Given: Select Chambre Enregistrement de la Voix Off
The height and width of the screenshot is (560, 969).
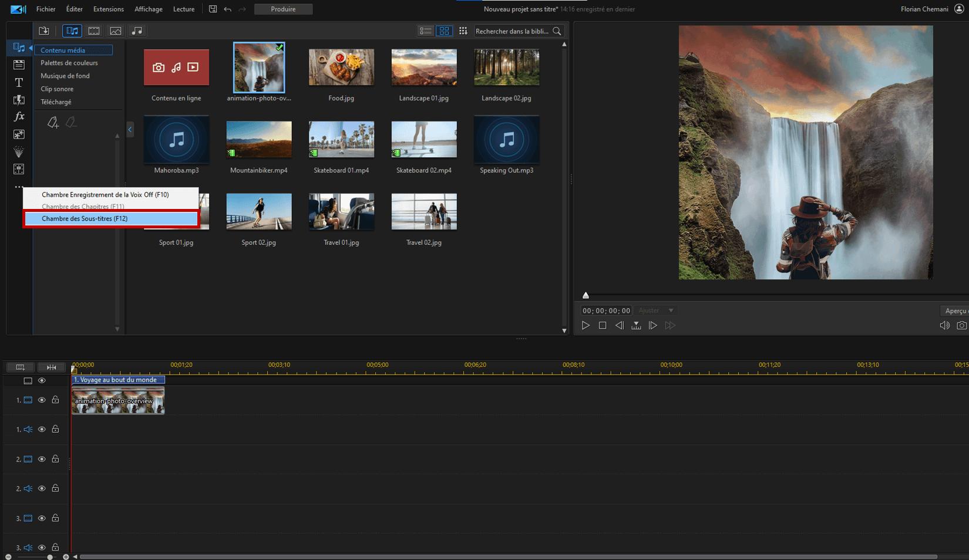Looking at the screenshot, I should coord(111,194).
